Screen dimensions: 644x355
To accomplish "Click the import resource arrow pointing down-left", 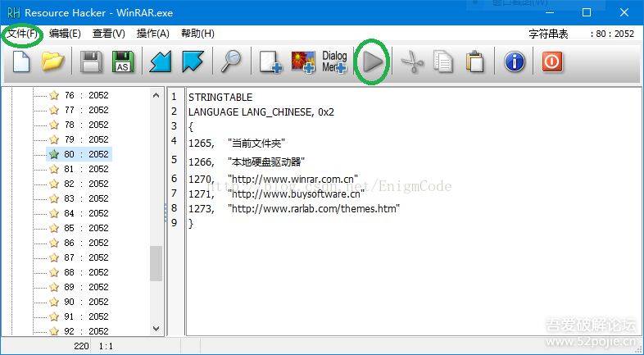I will (160, 61).
